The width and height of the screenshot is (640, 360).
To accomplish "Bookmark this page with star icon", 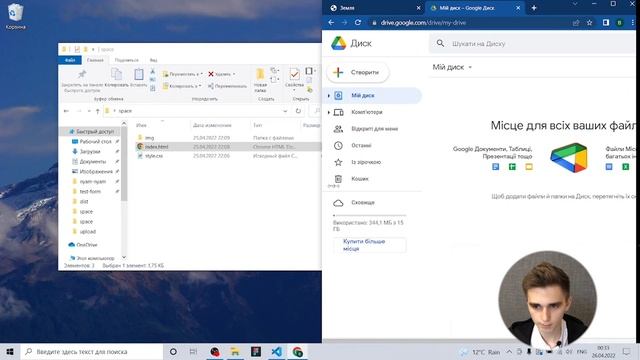I will (x=589, y=23).
